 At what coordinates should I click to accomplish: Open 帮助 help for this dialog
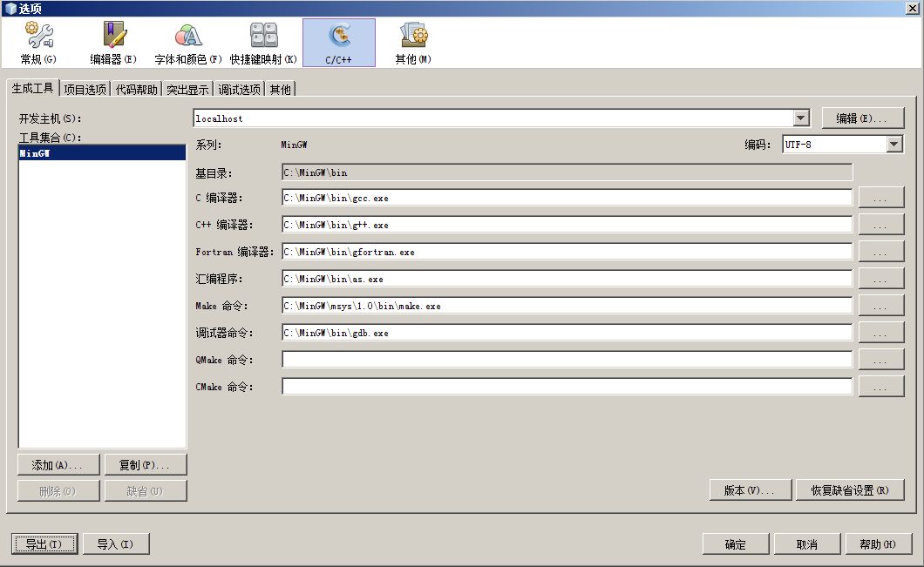879,544
